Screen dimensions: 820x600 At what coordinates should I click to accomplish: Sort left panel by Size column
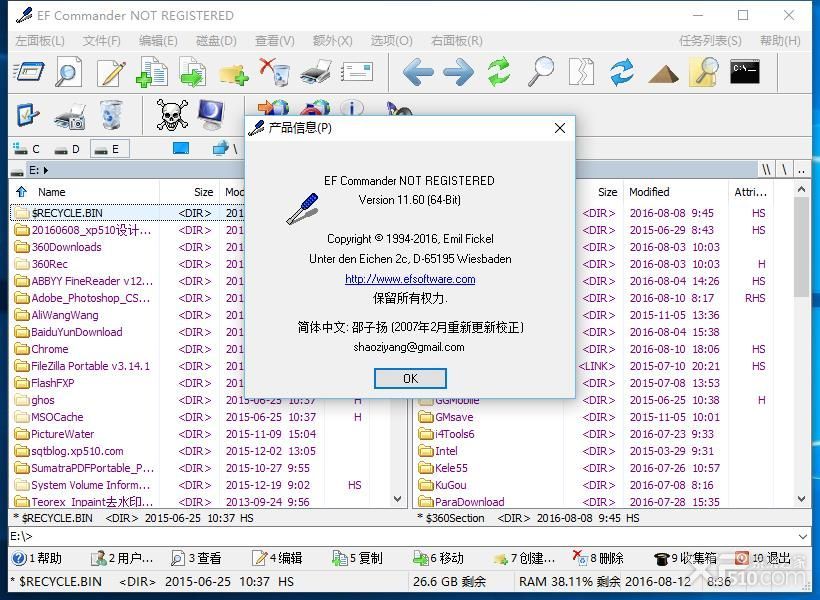203,192
